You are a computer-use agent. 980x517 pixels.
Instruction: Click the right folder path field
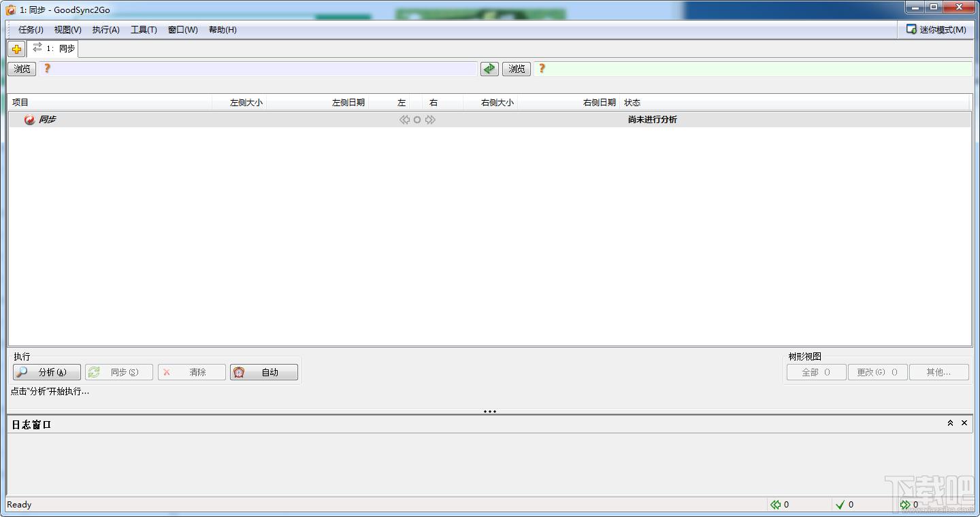[753, 69]
